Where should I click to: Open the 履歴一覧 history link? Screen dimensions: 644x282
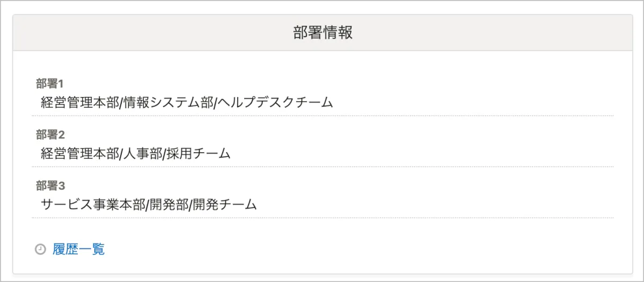78,249
